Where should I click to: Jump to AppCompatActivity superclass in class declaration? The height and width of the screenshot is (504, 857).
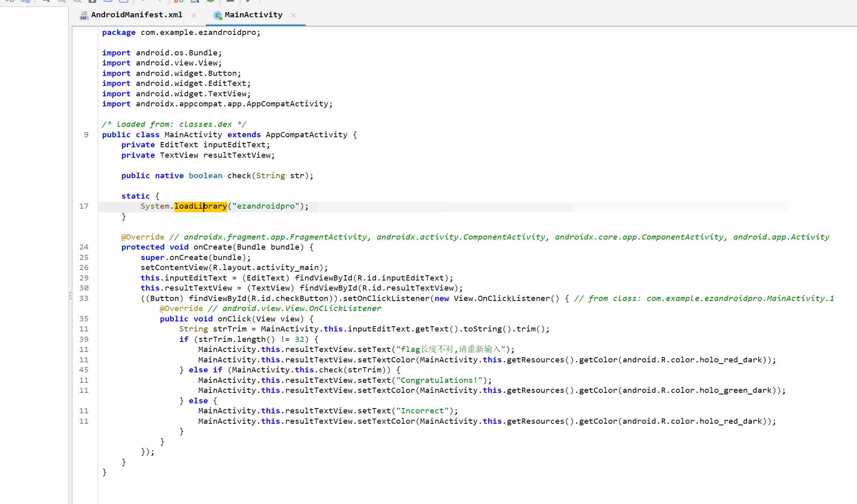[x=306, y=135]
